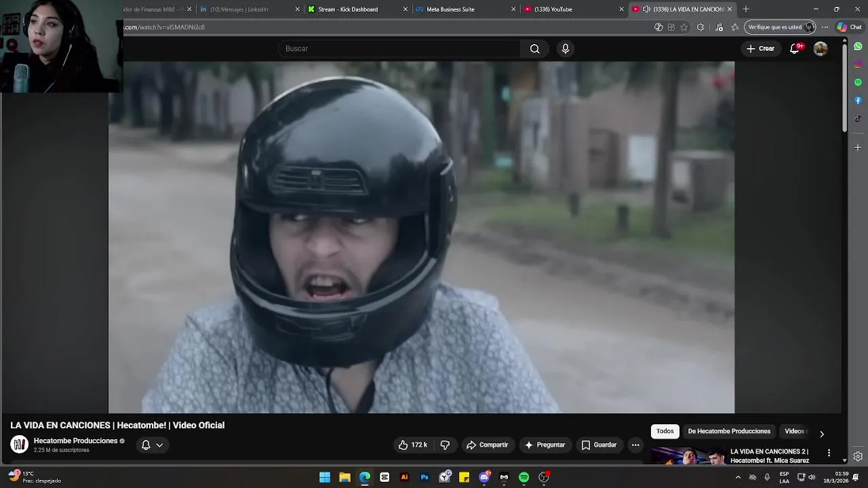Screen dimensions: 868x488
Task: Open Edge settings and more menu
Action: click(825, 27)
